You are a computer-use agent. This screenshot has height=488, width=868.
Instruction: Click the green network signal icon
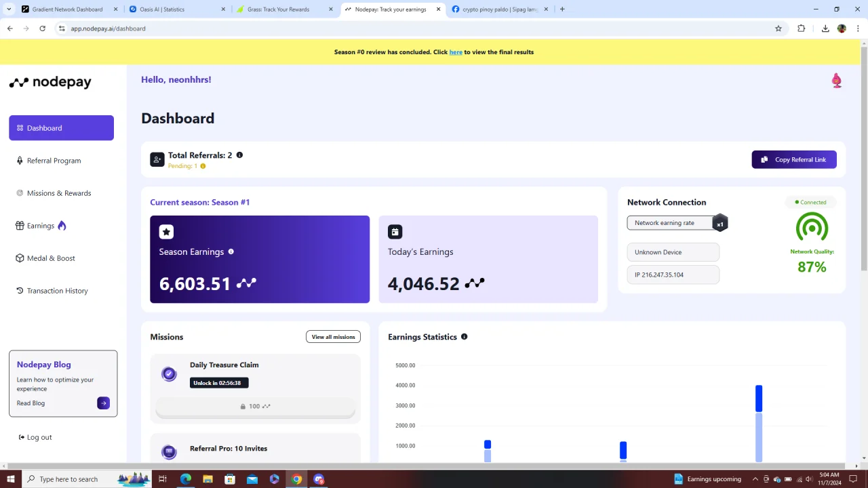pyautogui.click(x=812, y=227)
